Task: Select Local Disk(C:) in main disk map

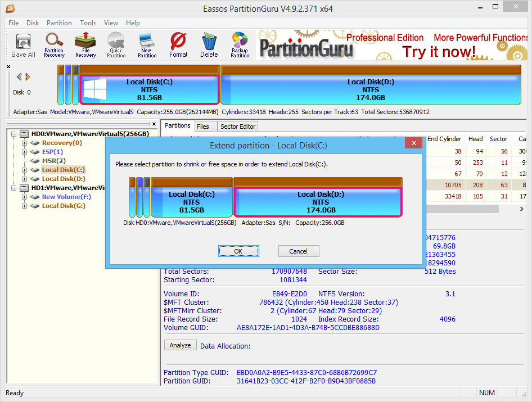Action: 149,85
